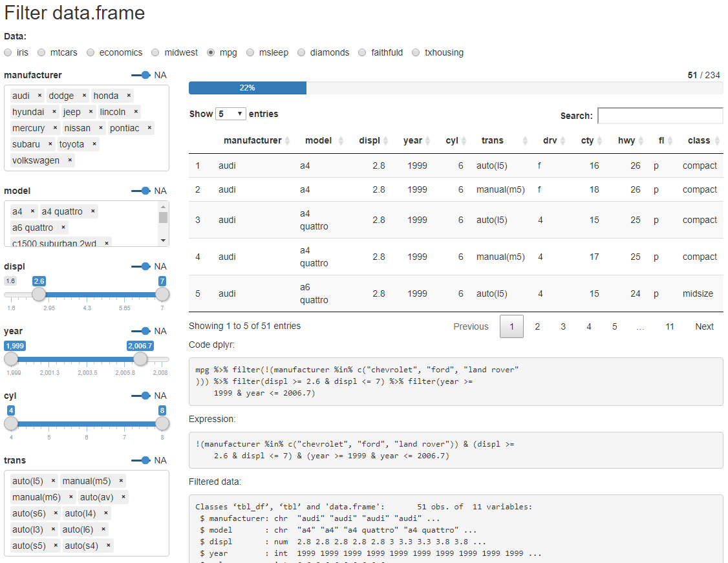Sort table by the displ column
This screenshot has height=563, width=728.
(371, 140)
